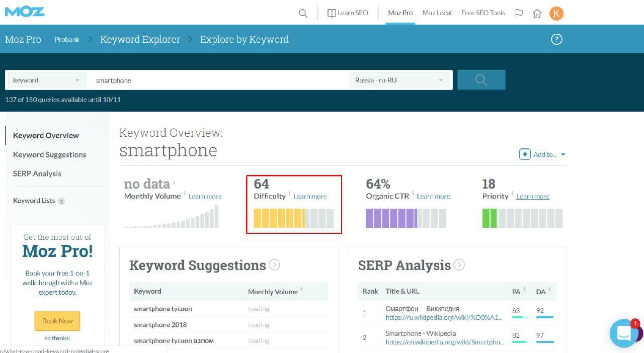Click Learn more next to Difficulty
The width and height of the screenshot is (644, 353).
[x=310, y=197]
